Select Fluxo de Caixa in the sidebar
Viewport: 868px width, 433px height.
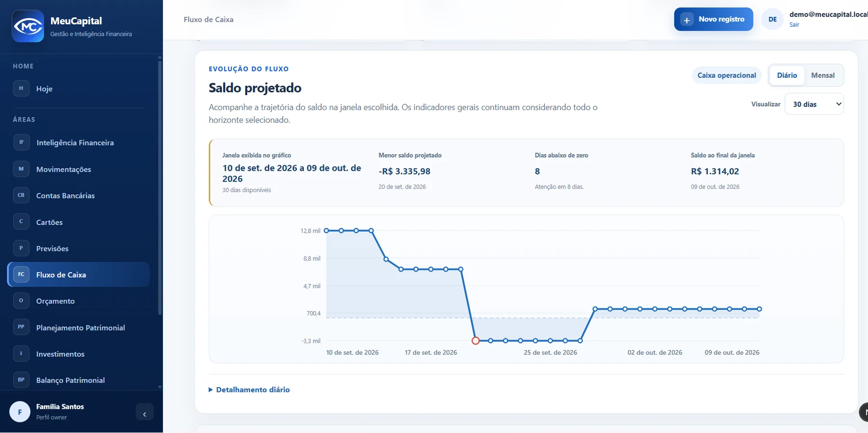[79, 275]
